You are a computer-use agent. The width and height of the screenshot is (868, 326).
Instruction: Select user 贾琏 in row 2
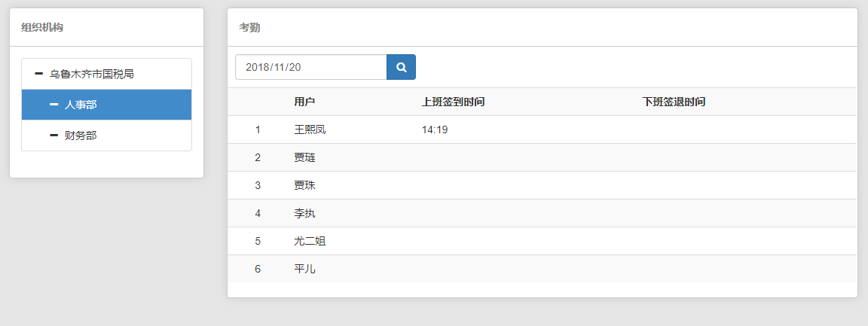[x=304, y=157]
